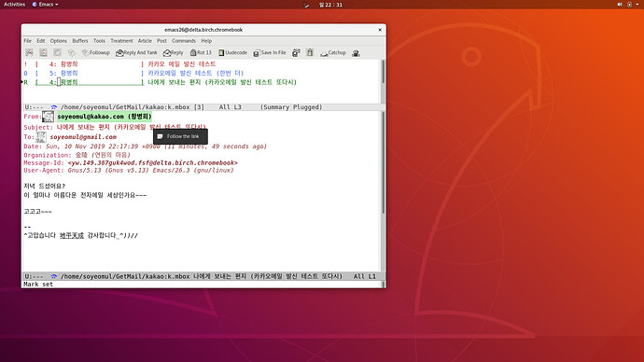
Task: Click the Message-Id value link
Action: [x=152, y=163]
